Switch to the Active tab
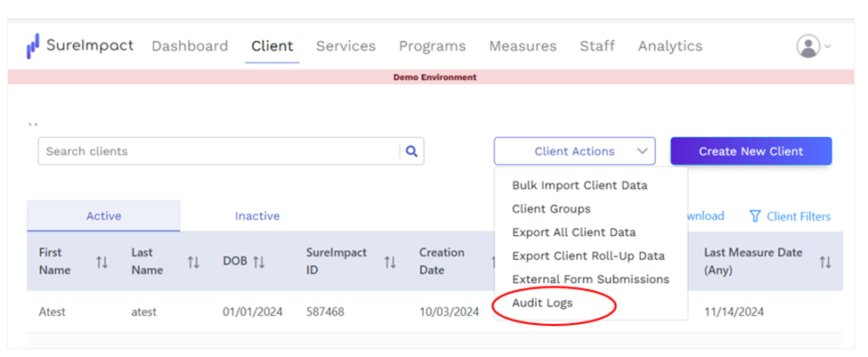 [103, 215]
